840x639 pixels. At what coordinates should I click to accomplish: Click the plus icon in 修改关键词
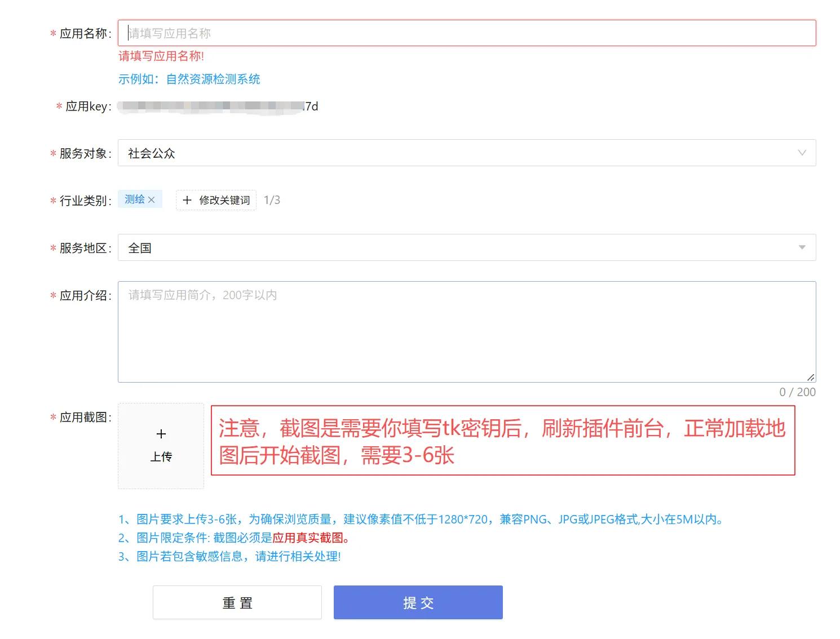pyautogui.click(x=187, y=200)
